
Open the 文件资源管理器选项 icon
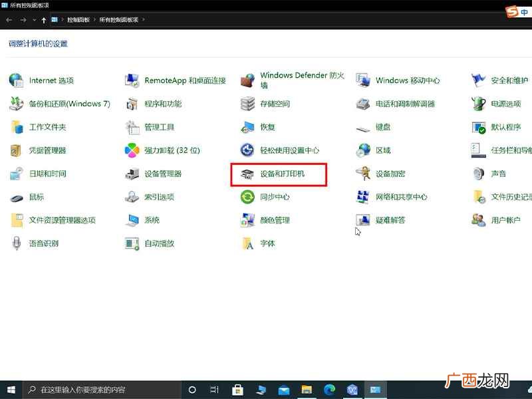click(17, 220)
